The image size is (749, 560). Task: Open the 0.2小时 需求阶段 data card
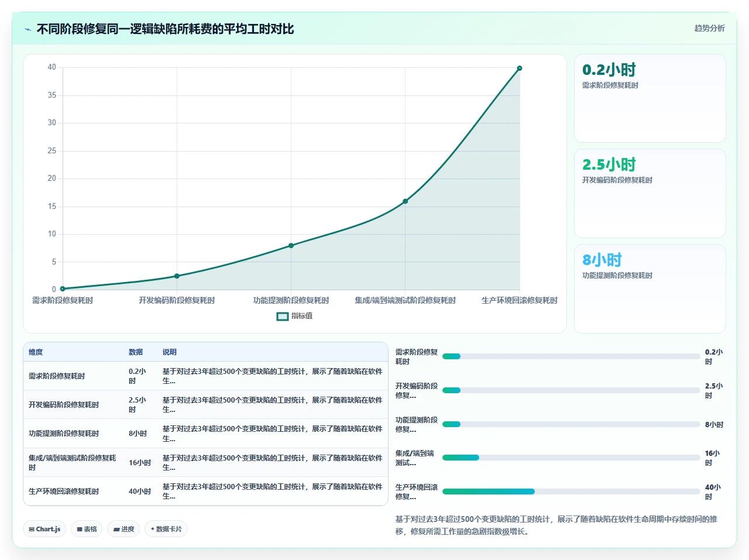[650, 98]
